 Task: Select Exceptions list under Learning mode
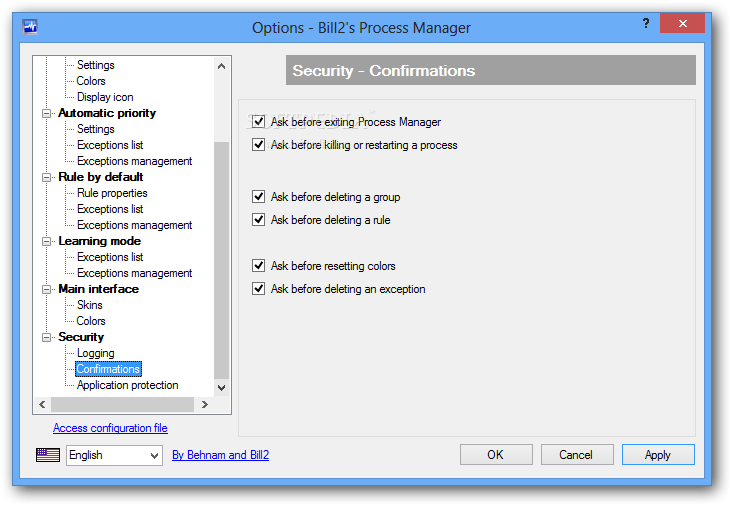[x=110, y=257]
